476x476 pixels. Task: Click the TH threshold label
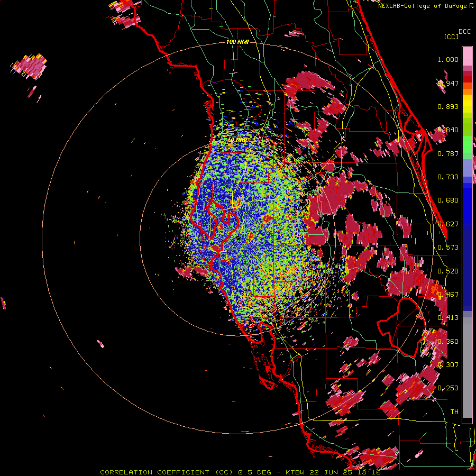(x=454, y=412)
